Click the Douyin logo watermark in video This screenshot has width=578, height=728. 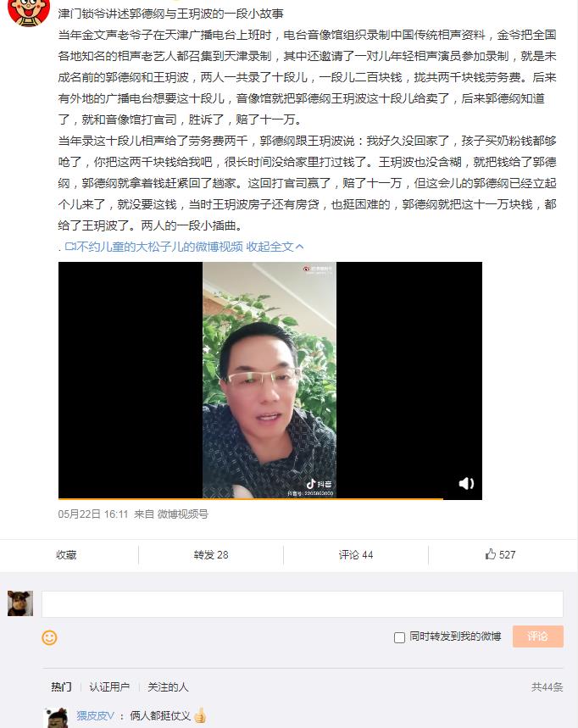(319, 484)
